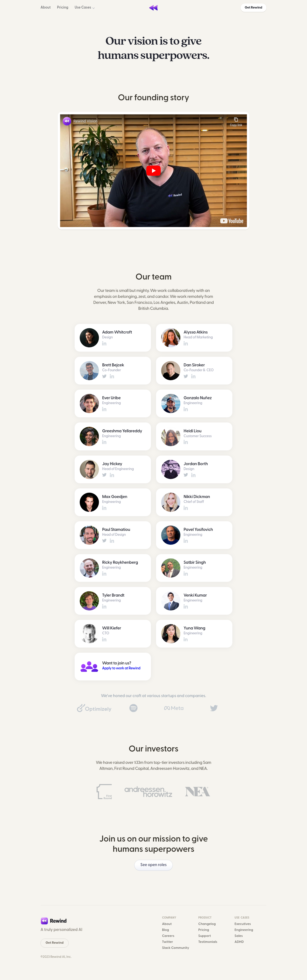Image resolution: width=307 pixels, height=980 pixels.
Task: Open Yuna Wang's LinkedIn icon
Action: click(x=186, y=639)
